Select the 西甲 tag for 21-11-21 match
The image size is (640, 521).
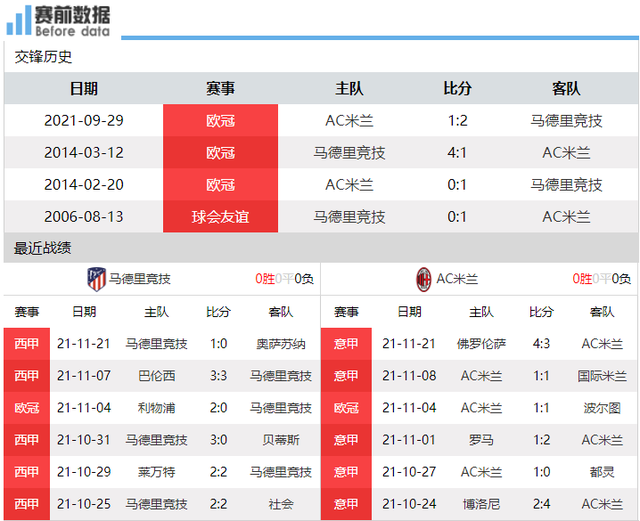(27, 344)
